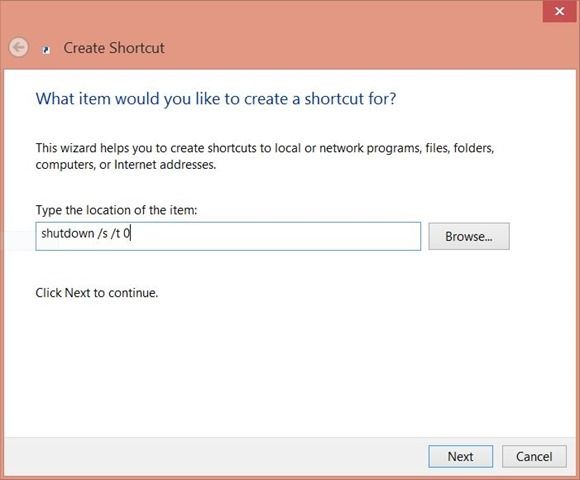
Task: Click the "Click Next to continue." text
Action: (97, 293)
